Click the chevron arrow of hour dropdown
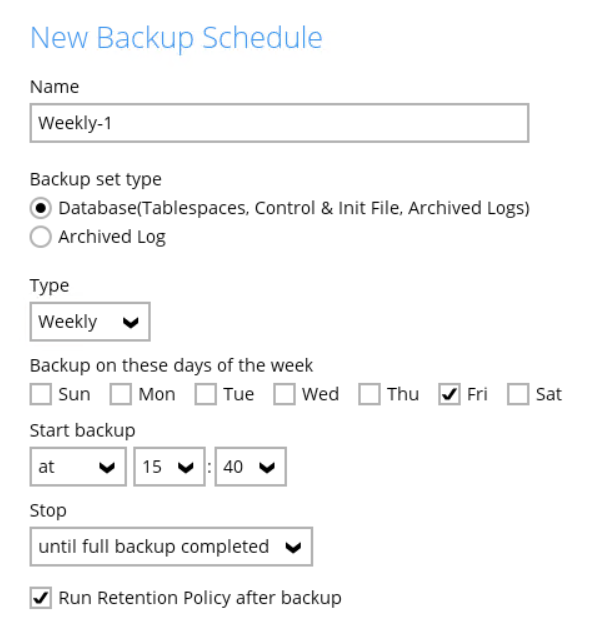Viewport: 594px width, 632px height. point(186,468)
